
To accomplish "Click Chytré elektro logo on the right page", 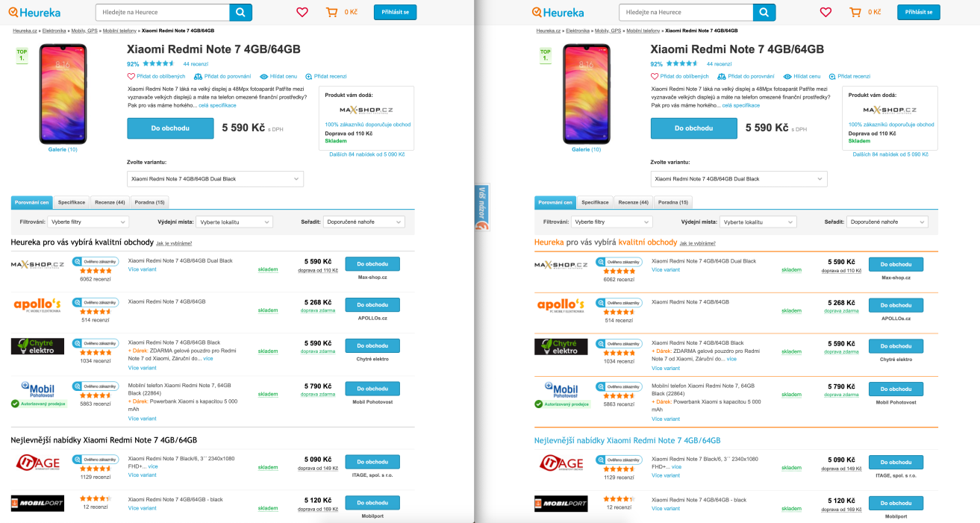I will pyautogui.click(x=561, y=346).
